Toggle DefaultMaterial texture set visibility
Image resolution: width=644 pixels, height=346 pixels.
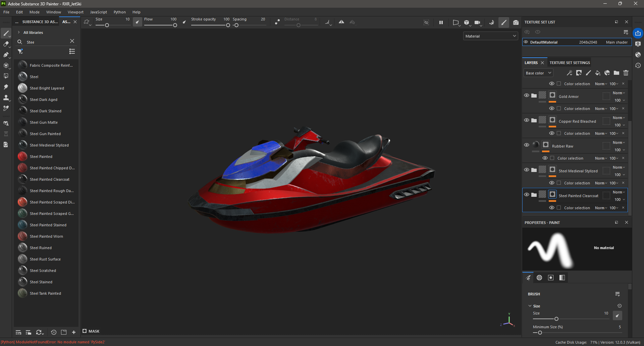coord(526,42)
